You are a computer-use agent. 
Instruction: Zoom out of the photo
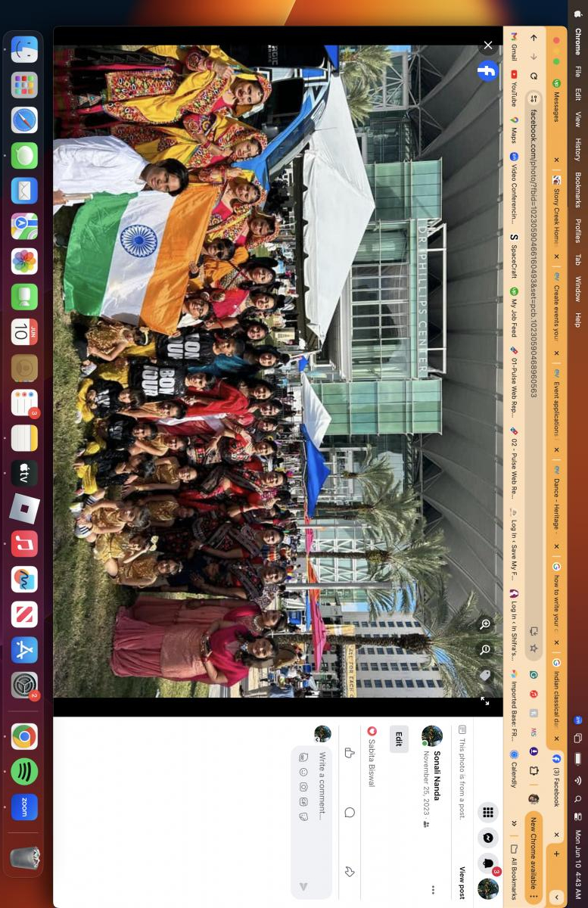tap(485, 650)
